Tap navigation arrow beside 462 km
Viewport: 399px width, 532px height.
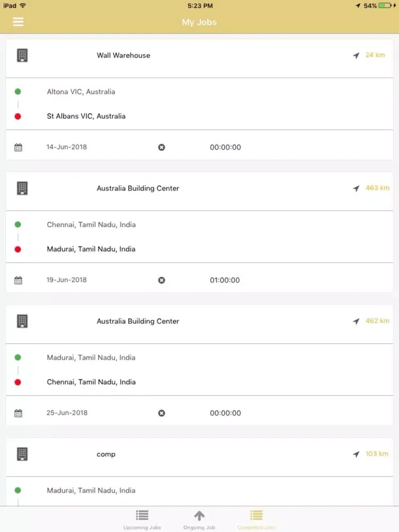click(356, 321)
